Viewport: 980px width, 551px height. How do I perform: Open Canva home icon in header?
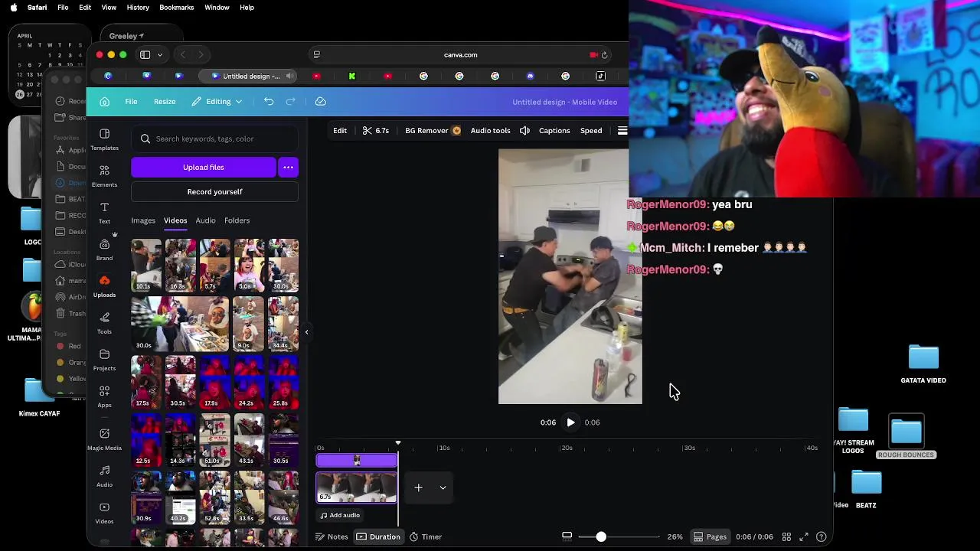tap(105, 102)
